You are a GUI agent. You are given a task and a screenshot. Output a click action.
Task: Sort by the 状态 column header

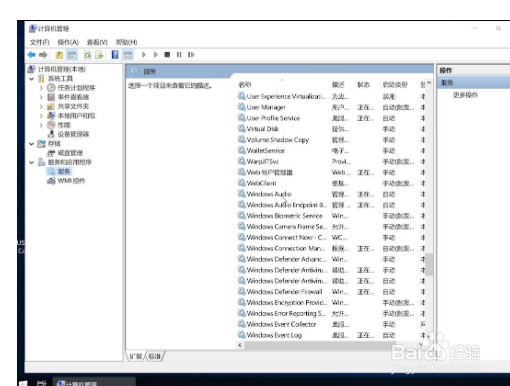click(363, 85)
